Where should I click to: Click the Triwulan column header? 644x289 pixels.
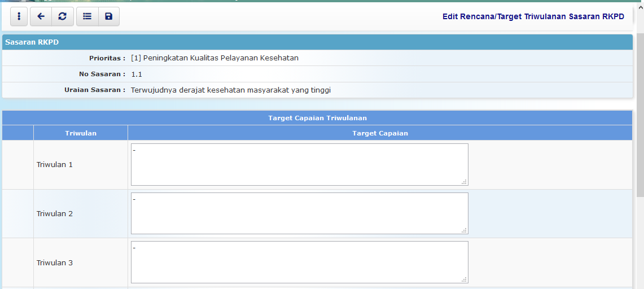(81, 133)
